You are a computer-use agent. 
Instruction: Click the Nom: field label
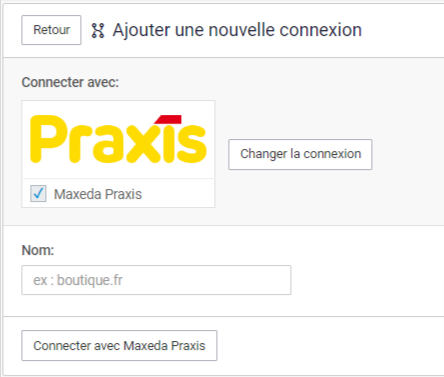click(x=38, y=250)
